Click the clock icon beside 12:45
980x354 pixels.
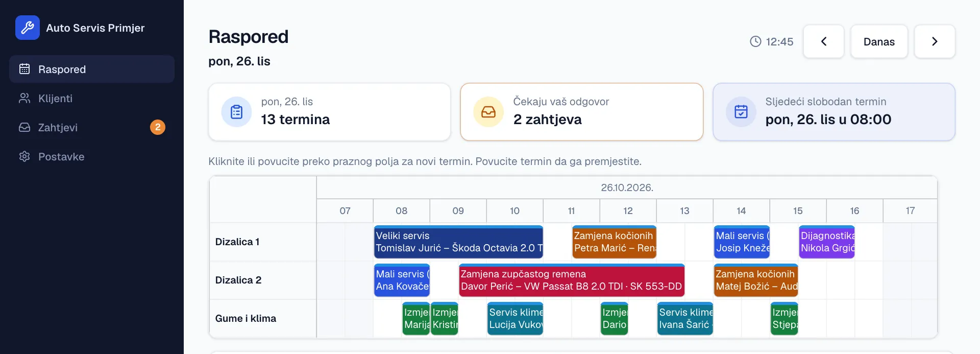(755, 41)
